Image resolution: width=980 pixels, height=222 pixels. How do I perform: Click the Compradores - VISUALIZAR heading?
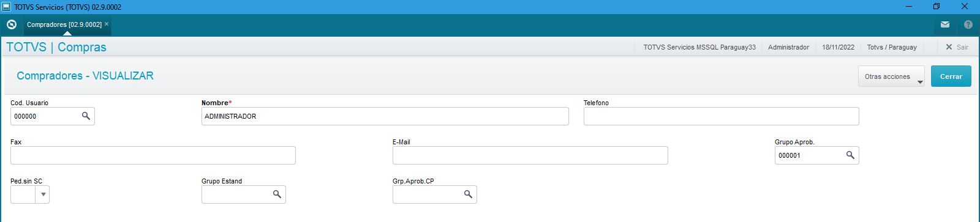[85, 76]
